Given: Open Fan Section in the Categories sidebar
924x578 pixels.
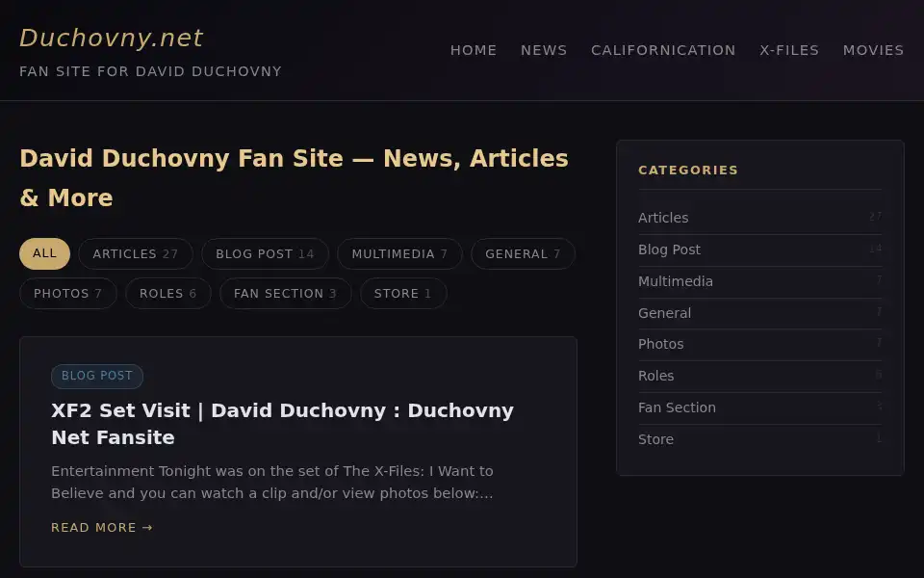Looking at the screenshot, I should 759,407.
